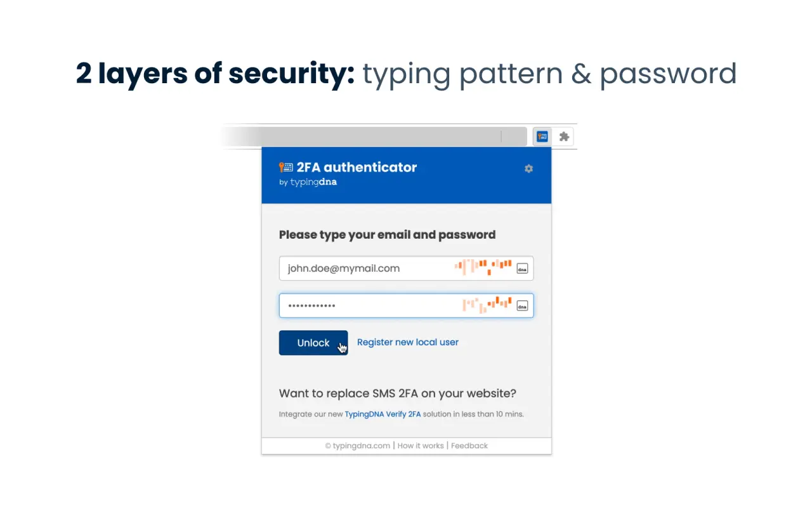Viewport: 812px width, 508px height.
Task: Click the typing pattern bars in email field
Action: point(483,267)
